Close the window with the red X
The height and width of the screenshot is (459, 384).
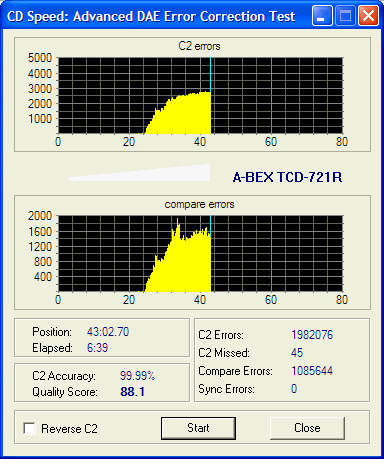(368, 16)
